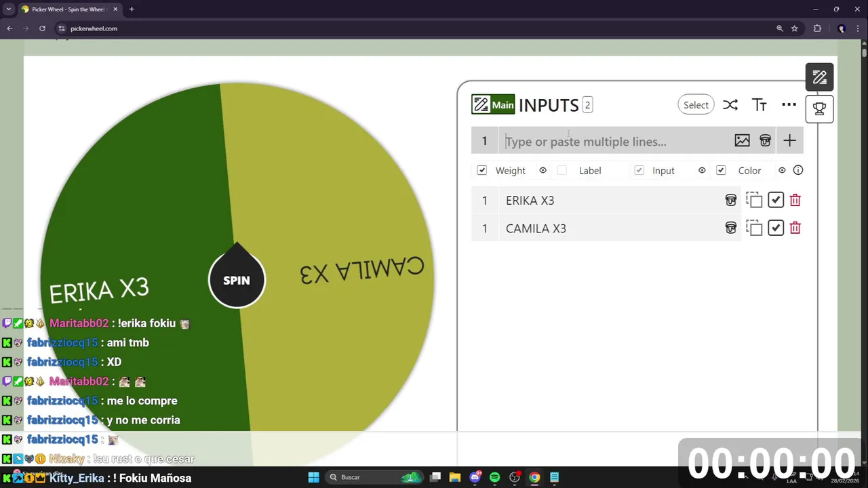
Task: Toggle Weight visibility eye icon
Action: tap(542, 170)
